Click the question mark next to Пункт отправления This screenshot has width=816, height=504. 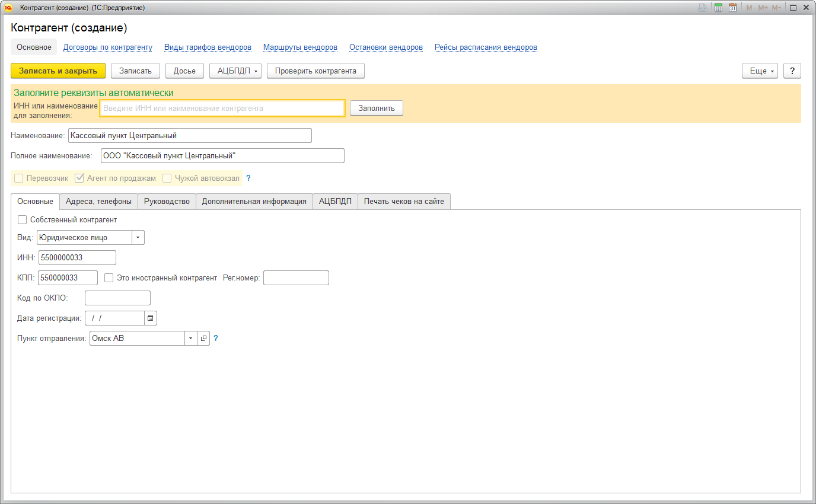pos(216,338)
